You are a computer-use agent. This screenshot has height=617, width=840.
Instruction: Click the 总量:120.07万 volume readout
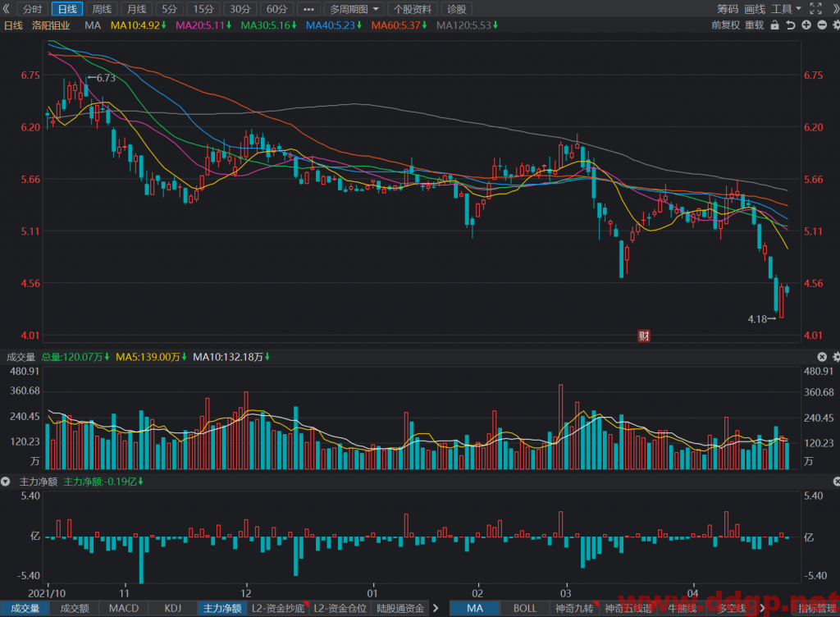point(75,357)
